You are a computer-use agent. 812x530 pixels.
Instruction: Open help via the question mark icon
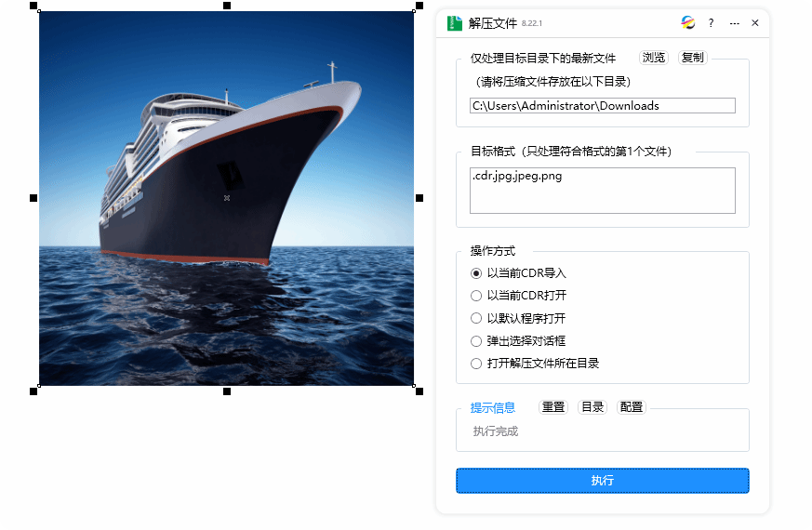711,23
